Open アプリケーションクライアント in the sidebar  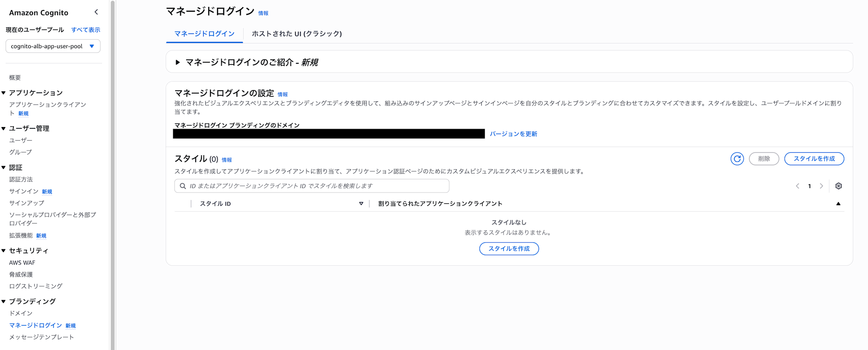click(x=48, y=109)
